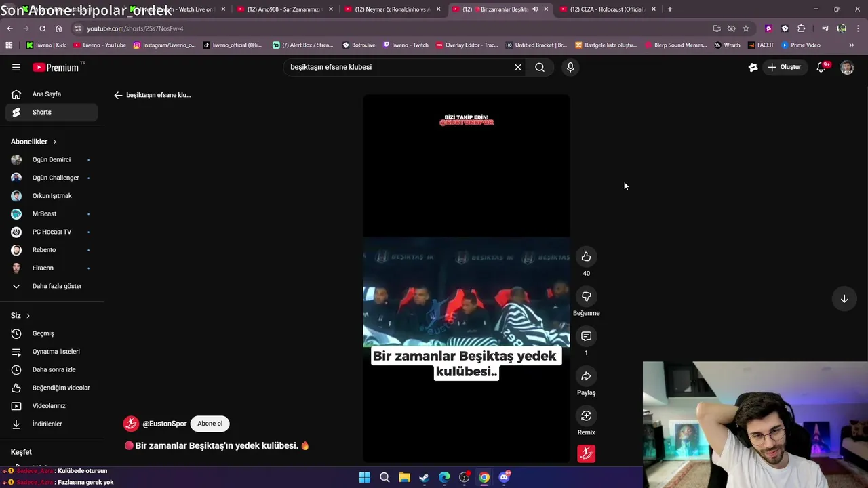The image size is (868, 488).
Task: Go to Ana Sayfa in sidebar
Action: tap(52, 94)
